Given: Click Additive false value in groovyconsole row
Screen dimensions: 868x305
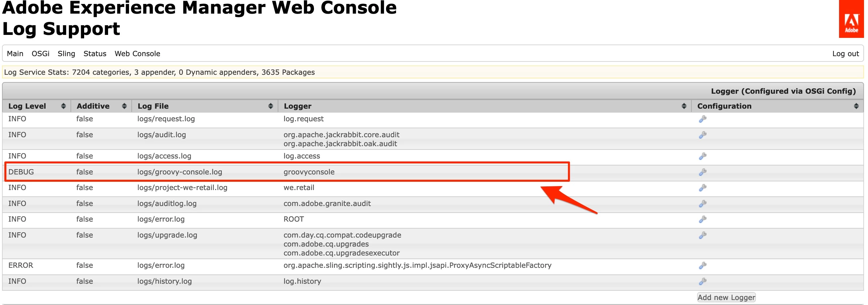Looking at the screenshot, I should tap(84, 172).
